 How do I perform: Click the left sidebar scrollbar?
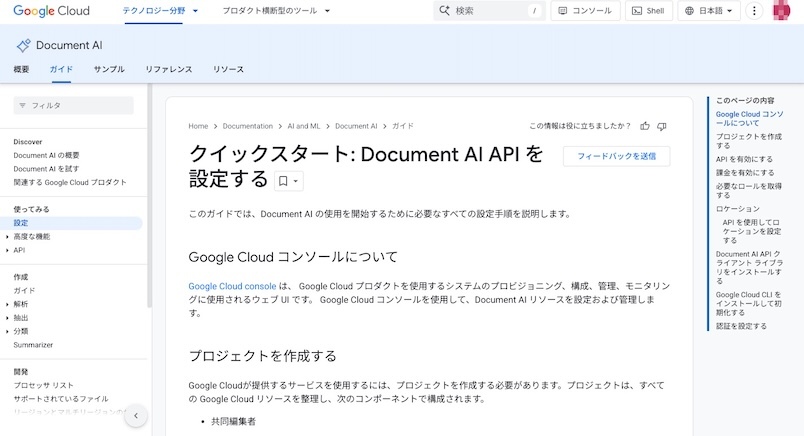pos(150,195)
